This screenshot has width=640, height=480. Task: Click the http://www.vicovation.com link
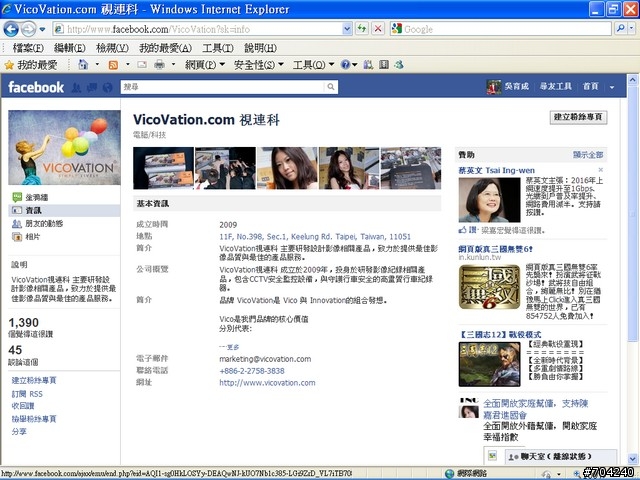pos(267,383)
